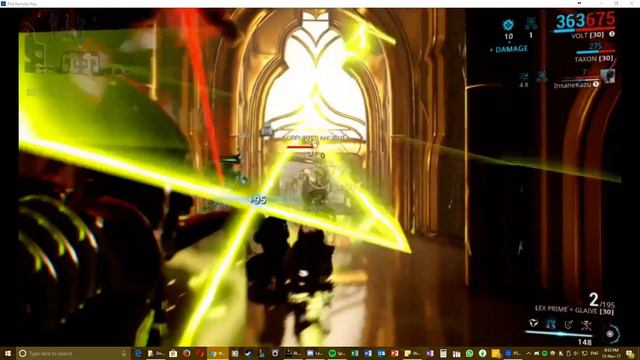Open the volume control in system tray
This screenshot has height=360, width=640.
576,353
